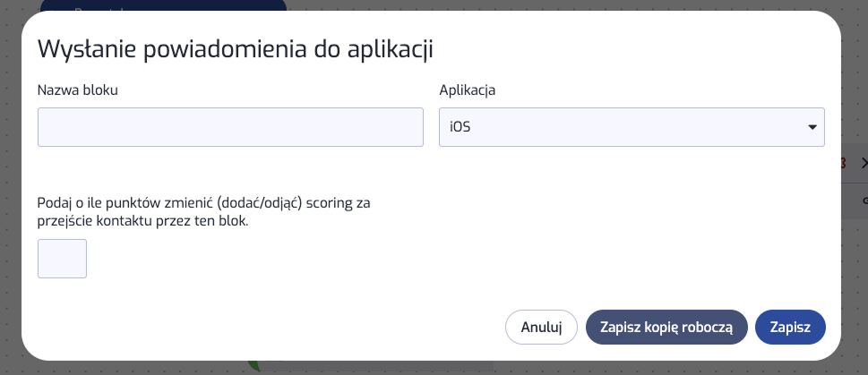The image size is (868, 375).
Task: Focus the small scoring points input
Action: click(62, 259)
